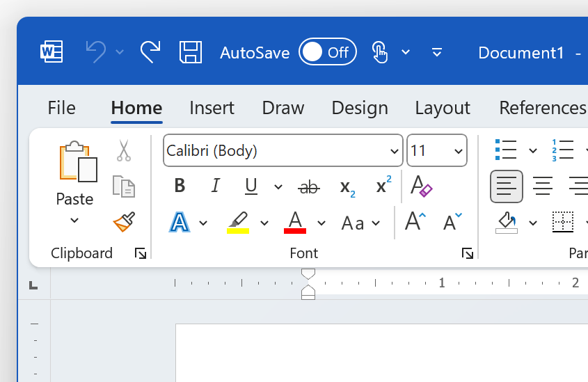Toggle Bold formatting
Viewport: 588px width, 382px height.
[180, 186]
